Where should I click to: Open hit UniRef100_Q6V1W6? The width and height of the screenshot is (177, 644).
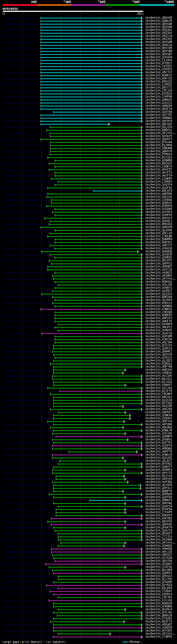(159, 24)
